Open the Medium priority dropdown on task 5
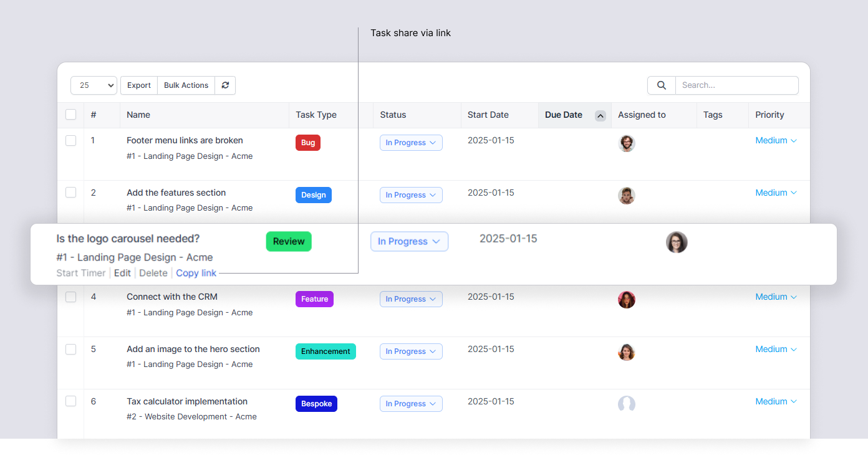 [775, 349]
